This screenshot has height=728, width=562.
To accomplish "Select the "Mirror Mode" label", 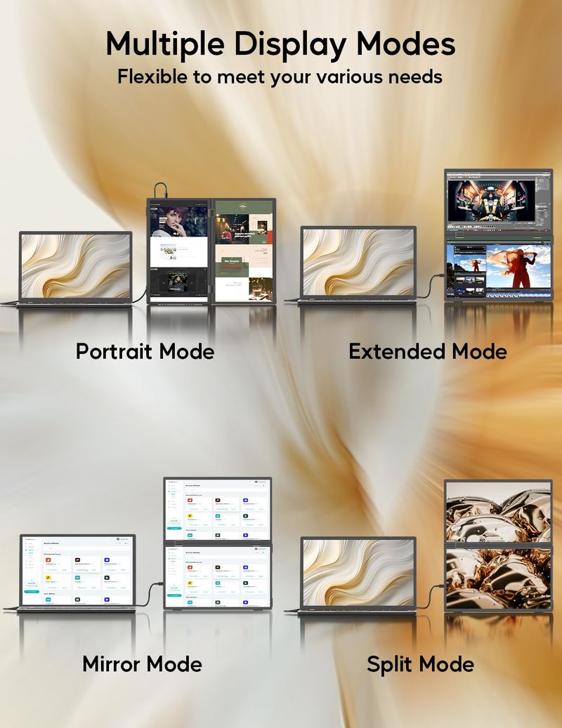I will tap(142, 663).
